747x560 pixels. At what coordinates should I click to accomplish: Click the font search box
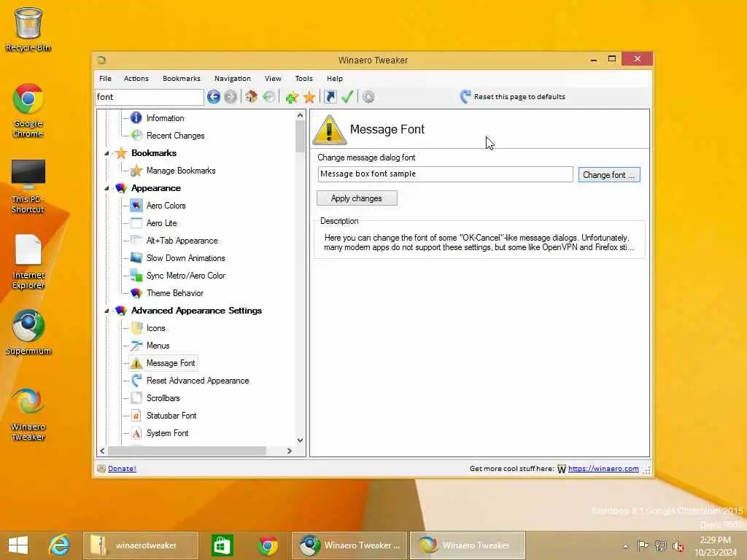(x=150, y=97)
